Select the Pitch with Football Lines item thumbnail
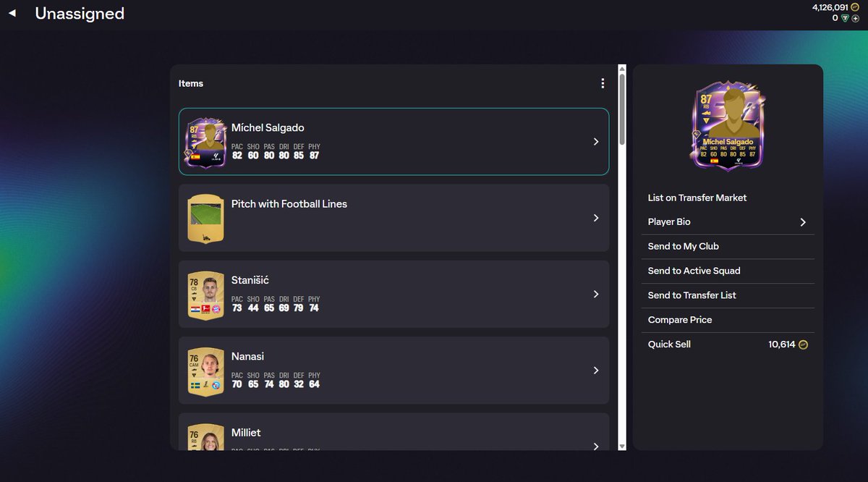Viewport: 868px width, 482px height. 205,218
